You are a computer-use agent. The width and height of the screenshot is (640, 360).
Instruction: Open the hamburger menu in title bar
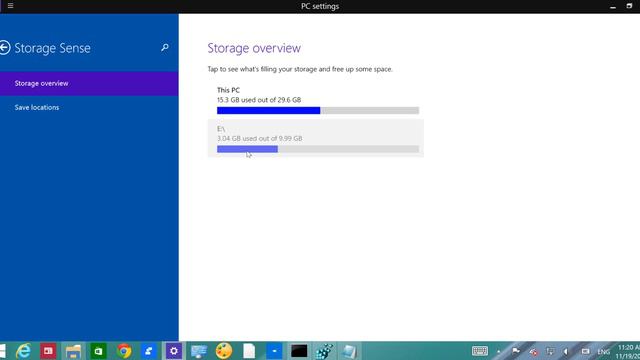point(10,6)
